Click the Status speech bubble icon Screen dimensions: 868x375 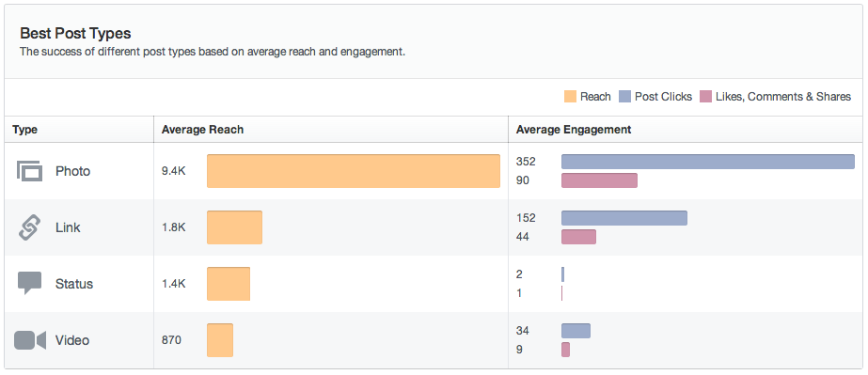[x=29, y=283]
